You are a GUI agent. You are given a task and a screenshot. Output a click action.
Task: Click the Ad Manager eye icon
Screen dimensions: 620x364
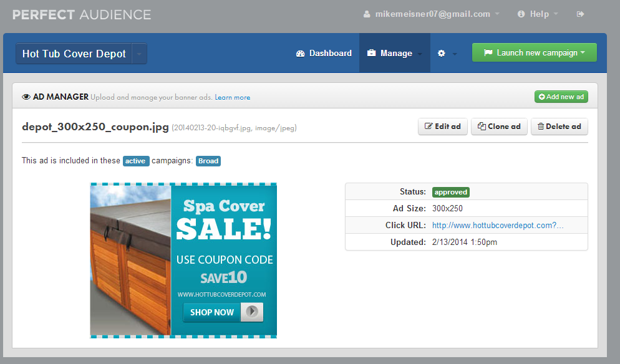(x=26, y=97)
